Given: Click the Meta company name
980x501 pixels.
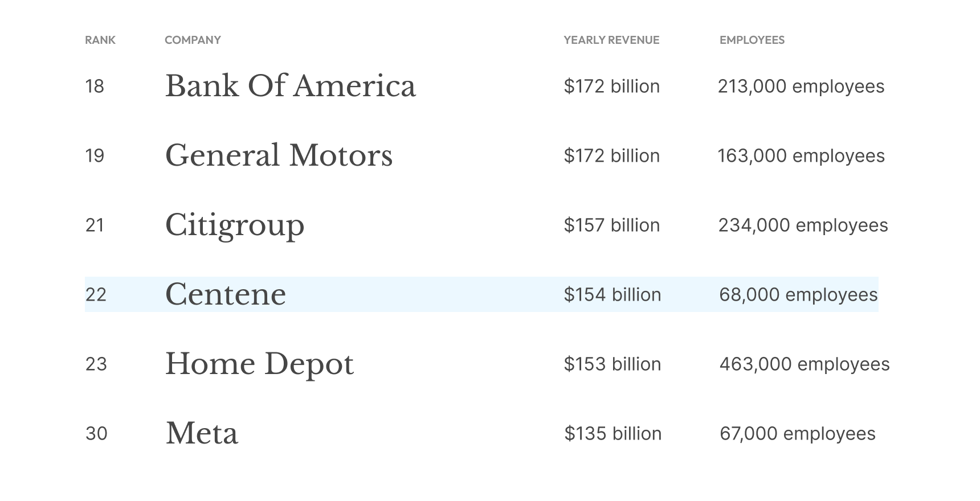Looking at the screenshot, I should click(x=202, y=434).
